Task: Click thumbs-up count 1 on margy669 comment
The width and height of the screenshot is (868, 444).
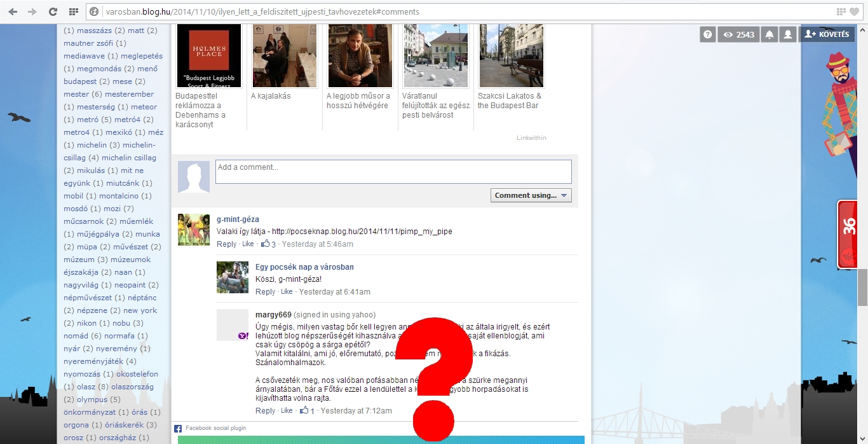Action: pos(307,411)
